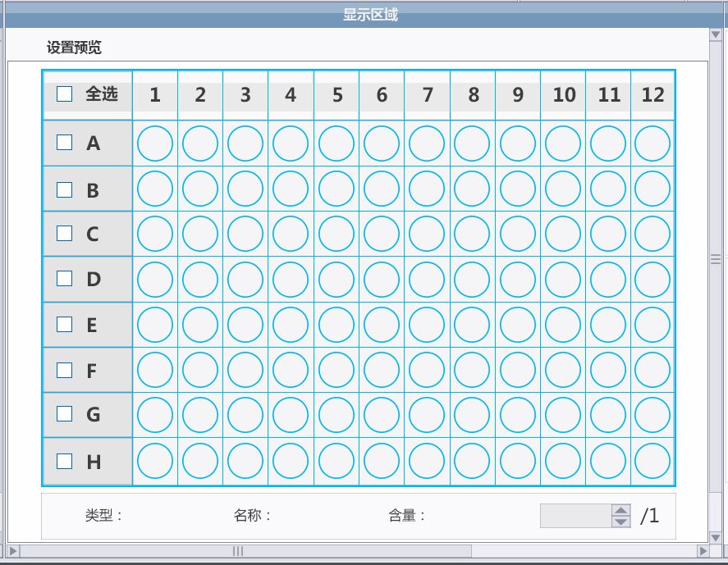Pick well C12 in the plate layout
Viewport: 728px width, 565px height.
652,235
